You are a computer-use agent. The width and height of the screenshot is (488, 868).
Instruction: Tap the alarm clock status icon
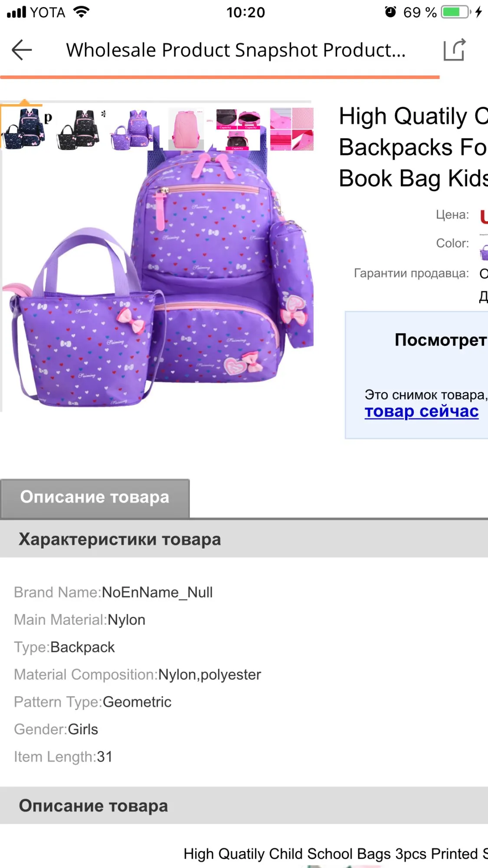click(390, 12)
